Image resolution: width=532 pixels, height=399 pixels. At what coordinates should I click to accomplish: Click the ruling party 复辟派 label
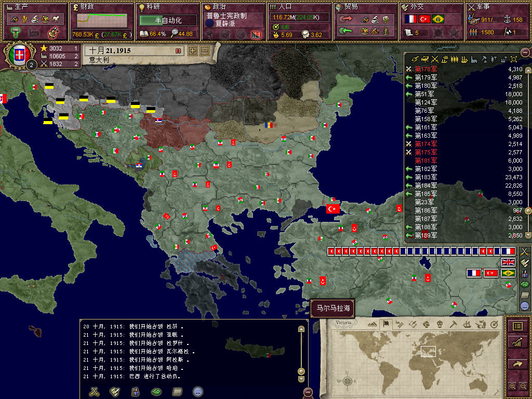point(225,23)
